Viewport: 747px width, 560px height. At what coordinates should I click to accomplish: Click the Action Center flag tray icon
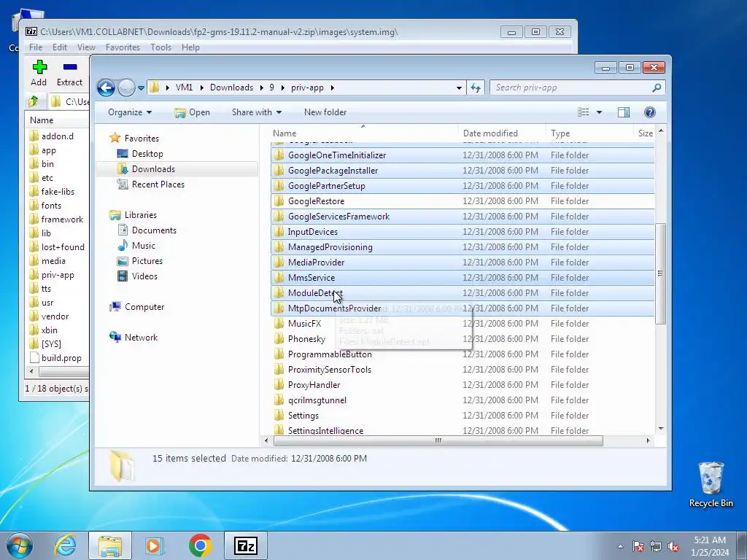638,546
